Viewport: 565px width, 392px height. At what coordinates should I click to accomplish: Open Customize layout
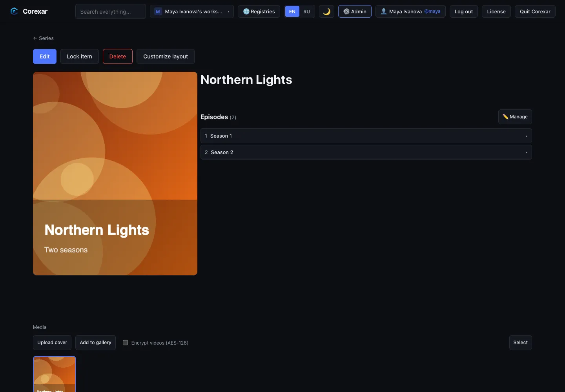[166, 56]
